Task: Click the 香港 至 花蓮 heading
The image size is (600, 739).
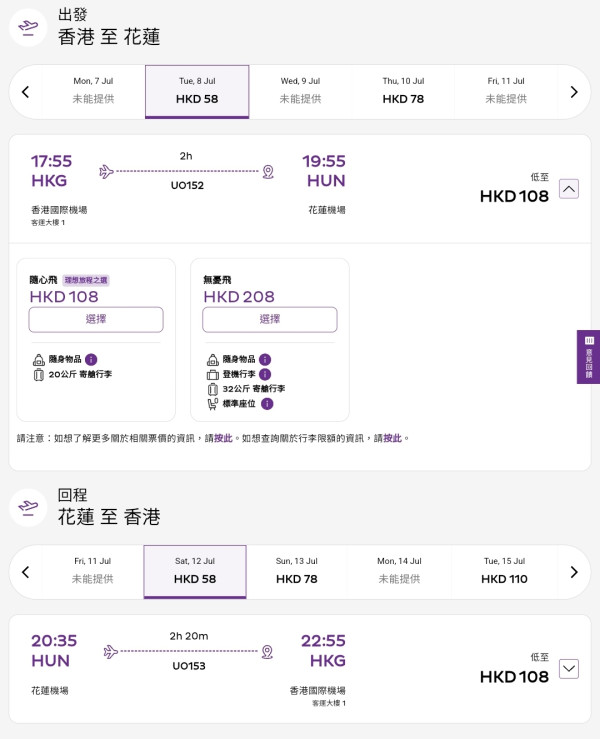Action: (109, 37)
